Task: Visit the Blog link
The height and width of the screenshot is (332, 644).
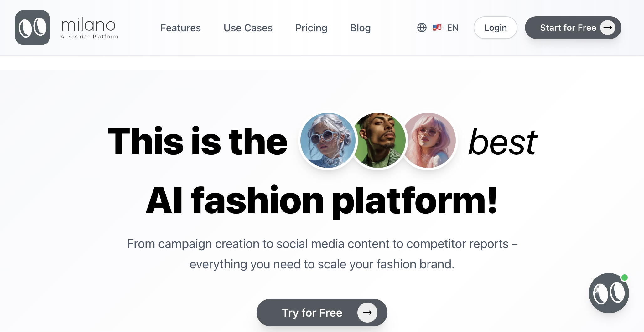Action: 360,28
